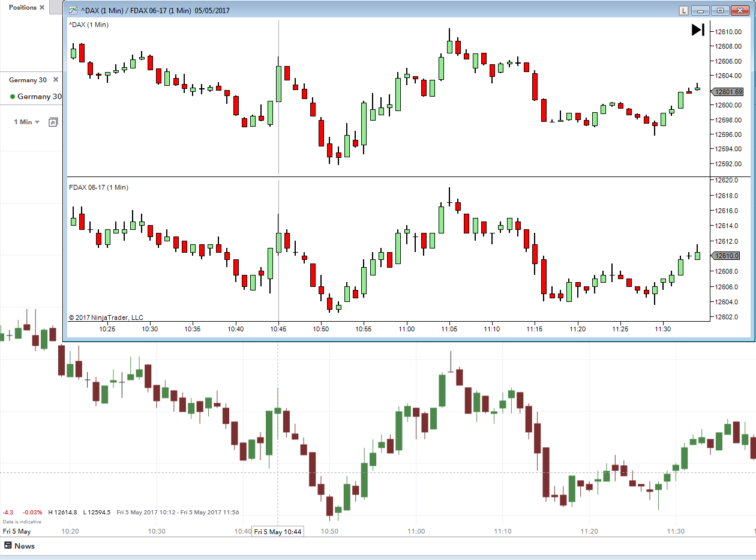Click the NinjaTrader chart icon in title bar
This screenshot has height=560, width=756.
click(73, 10)
